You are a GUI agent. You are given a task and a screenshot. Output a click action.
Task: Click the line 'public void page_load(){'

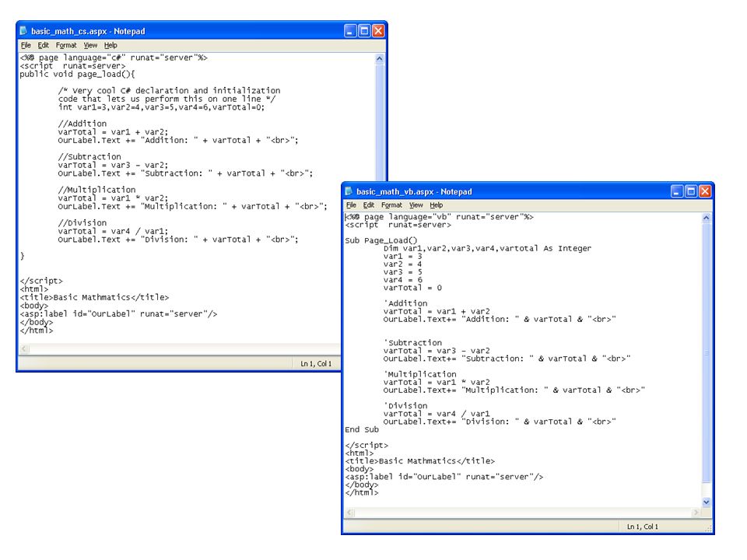77,74
